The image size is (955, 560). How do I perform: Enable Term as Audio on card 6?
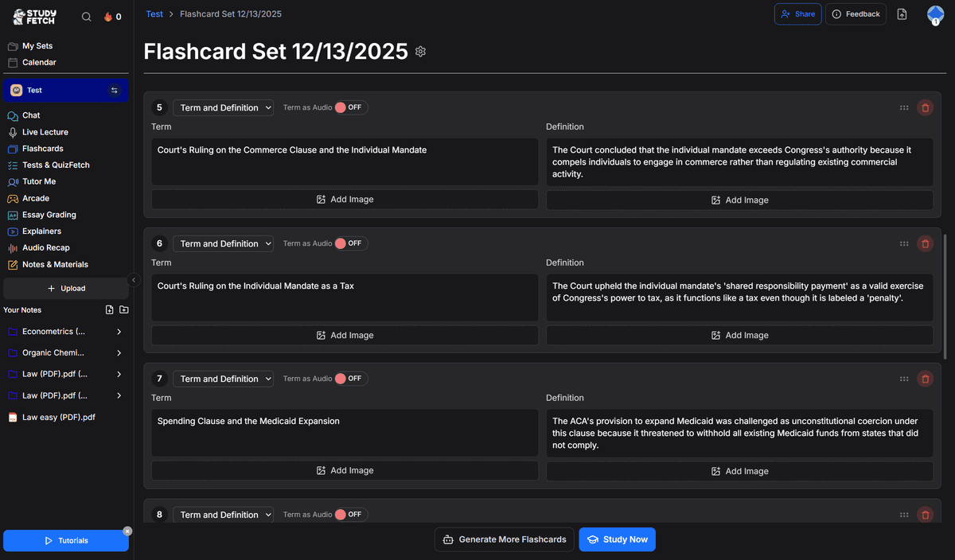tap(351, 243)
